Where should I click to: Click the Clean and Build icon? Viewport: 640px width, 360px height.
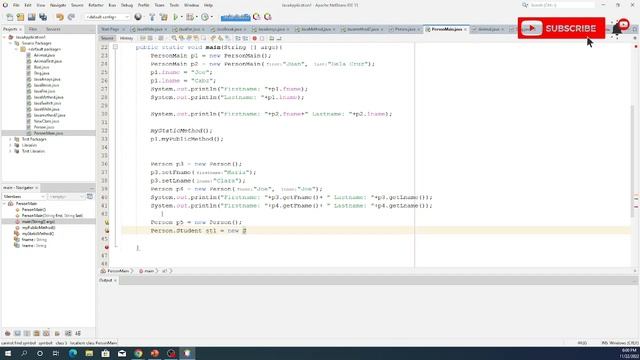point(164,17)
